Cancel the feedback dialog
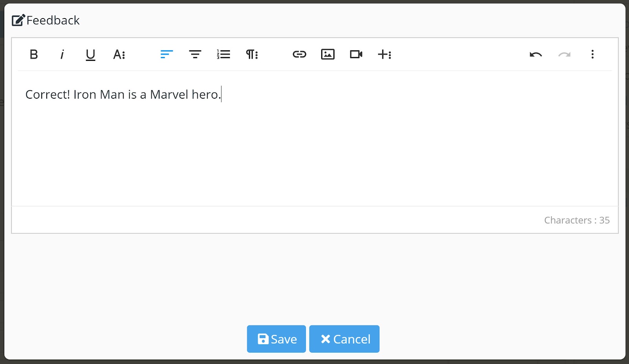629x364 pixels. [x=344, y=339]
